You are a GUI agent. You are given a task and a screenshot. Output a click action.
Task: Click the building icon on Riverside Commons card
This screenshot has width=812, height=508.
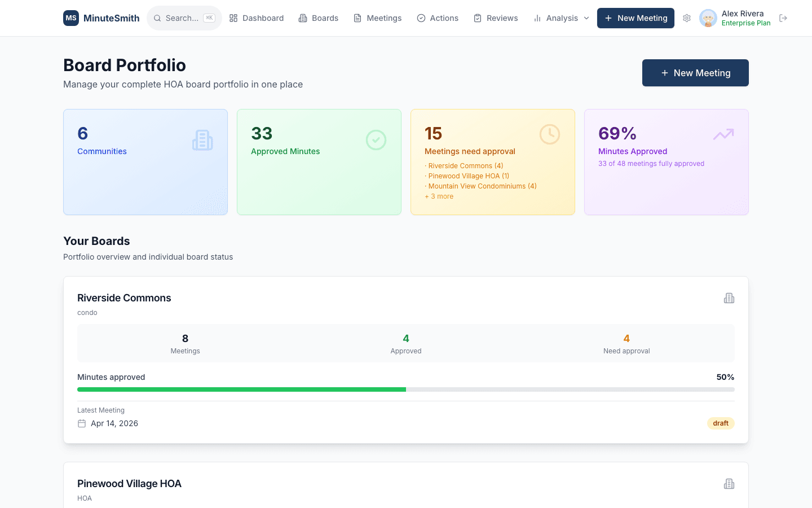[x=729, y=297]
